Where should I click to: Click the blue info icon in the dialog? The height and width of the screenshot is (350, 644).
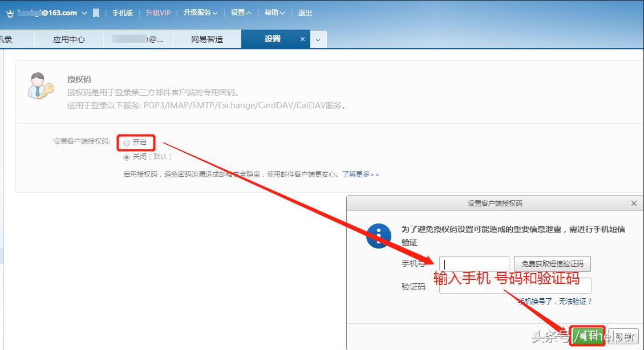point(378,236)
